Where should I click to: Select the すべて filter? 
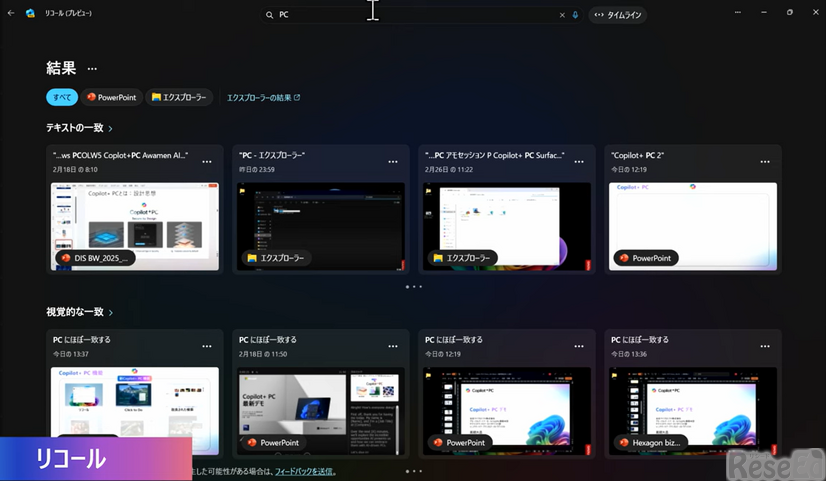click(x=62, y=97)
